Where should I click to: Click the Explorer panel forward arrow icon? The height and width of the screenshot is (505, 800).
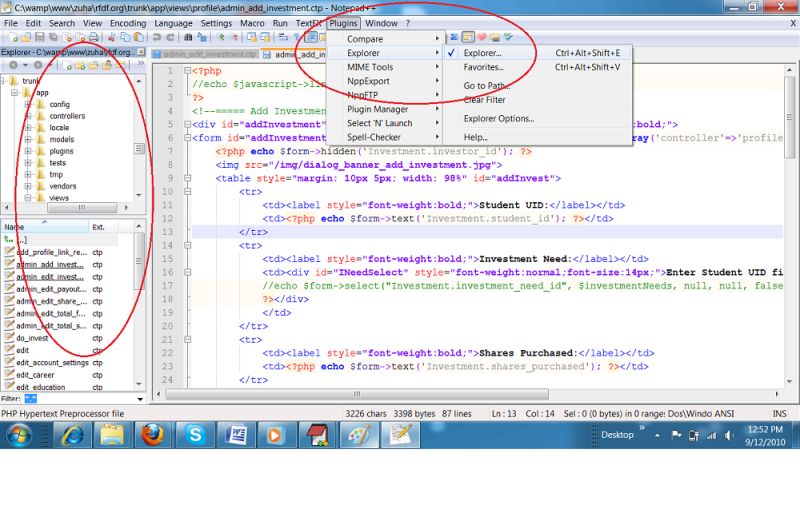click(38, 65)
